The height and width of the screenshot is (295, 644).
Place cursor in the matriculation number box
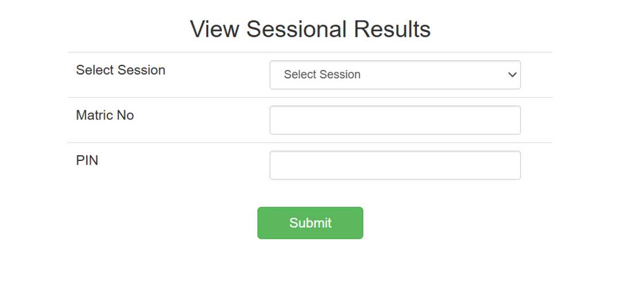pos(394,120)
